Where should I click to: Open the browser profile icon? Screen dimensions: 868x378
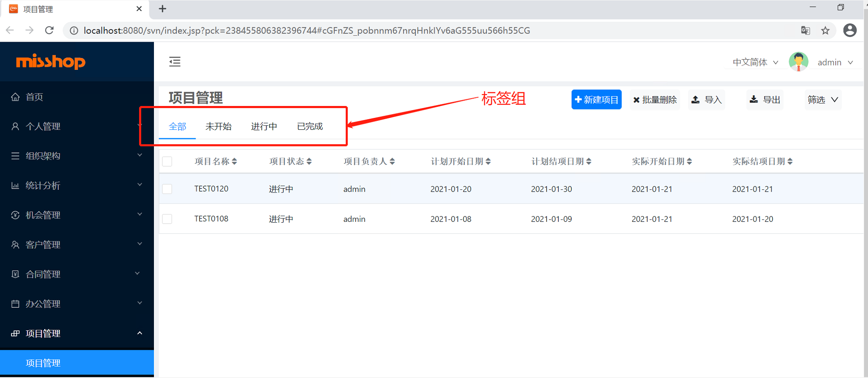coord(850,30)
